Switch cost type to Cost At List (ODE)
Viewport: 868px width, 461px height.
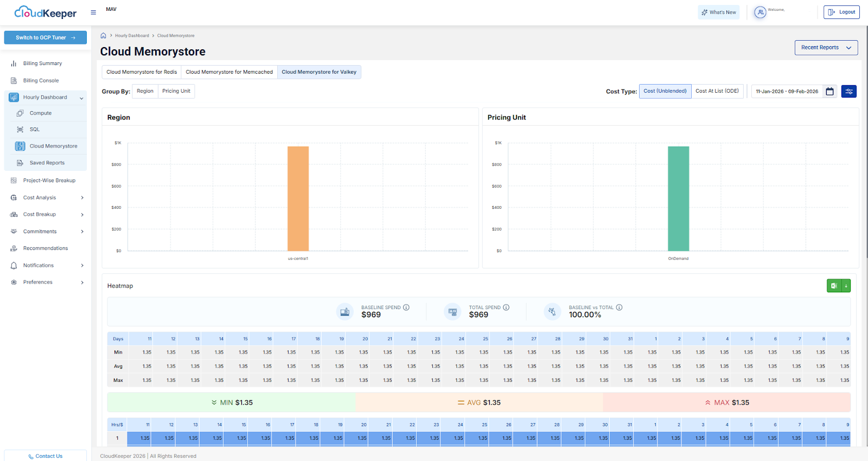[717, 91]
